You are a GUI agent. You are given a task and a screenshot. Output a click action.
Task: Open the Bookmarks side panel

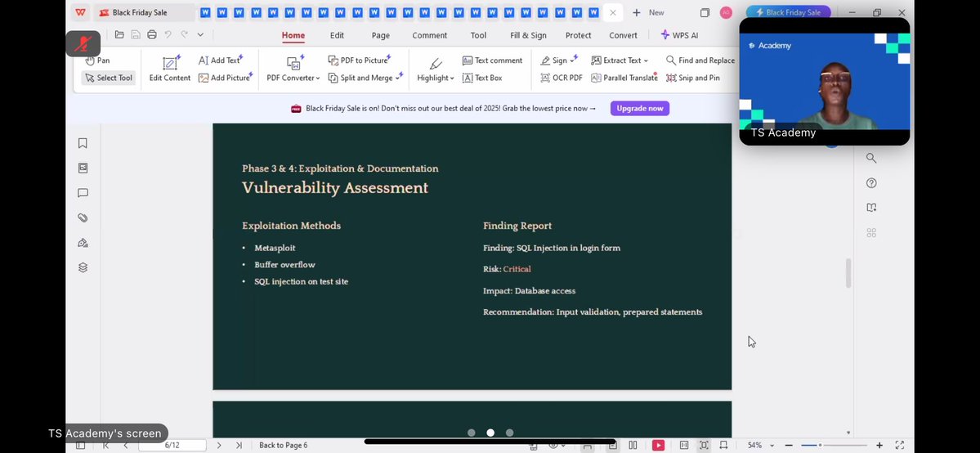pyautogui.click(x=83, y=143)
